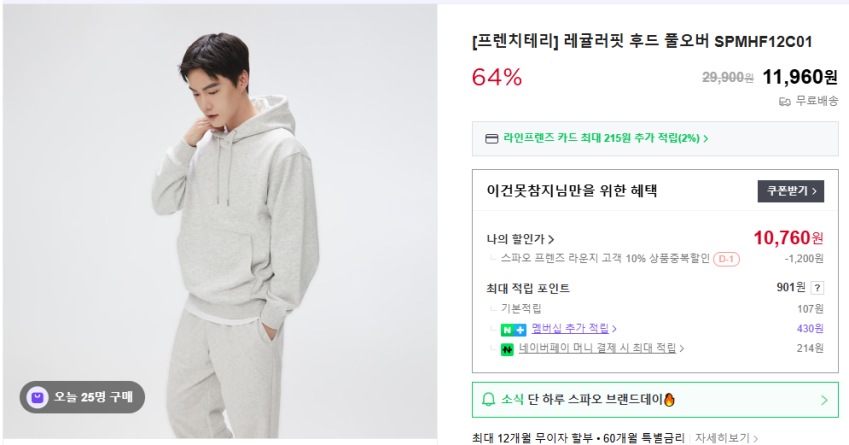
Task: Click the bell icon in the 소식 banner
Action: point(489,400)
